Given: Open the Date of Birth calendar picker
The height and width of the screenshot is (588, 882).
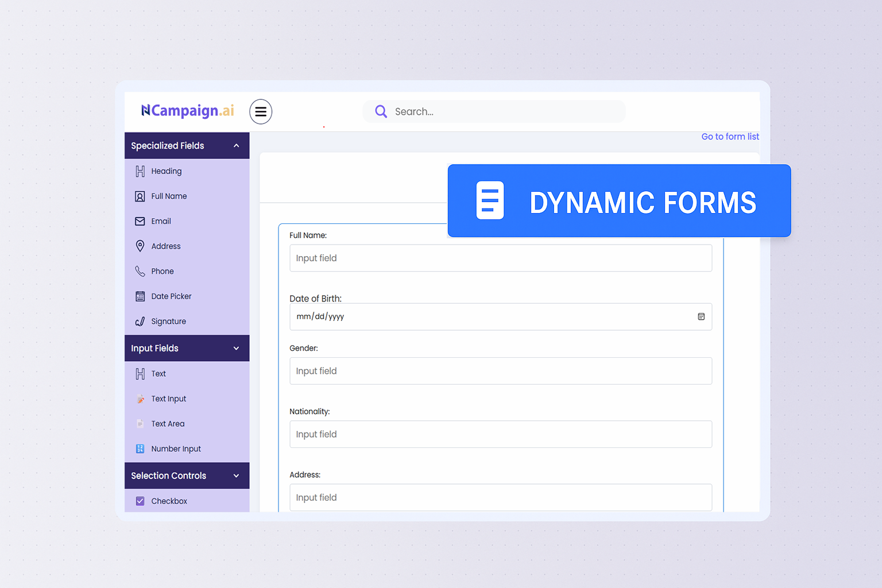Looking at the screenshot, I should click(x=701, y=316).
